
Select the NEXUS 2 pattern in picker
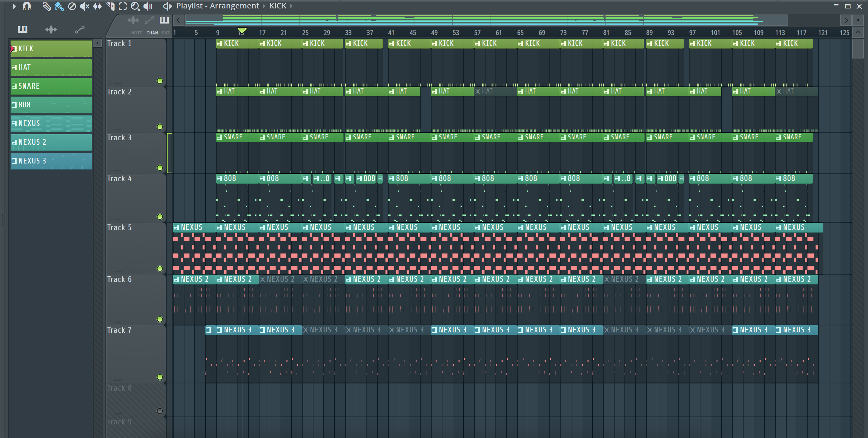click(51, 142)
